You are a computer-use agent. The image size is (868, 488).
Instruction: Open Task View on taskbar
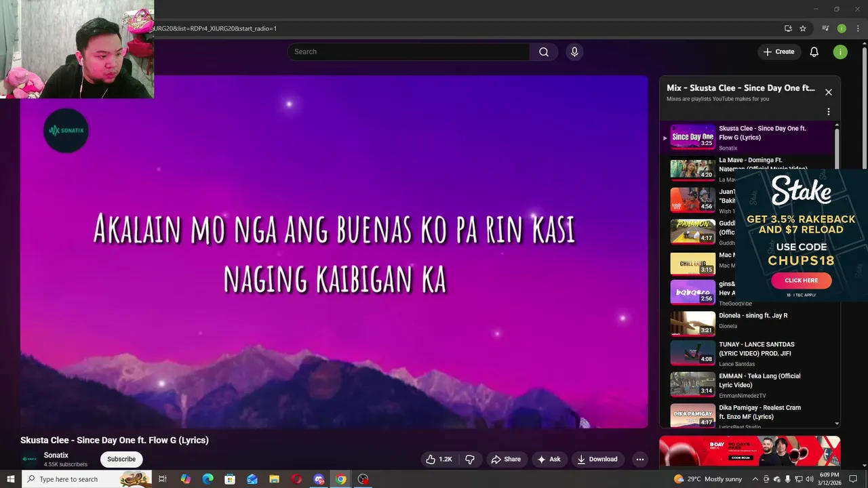163,479
